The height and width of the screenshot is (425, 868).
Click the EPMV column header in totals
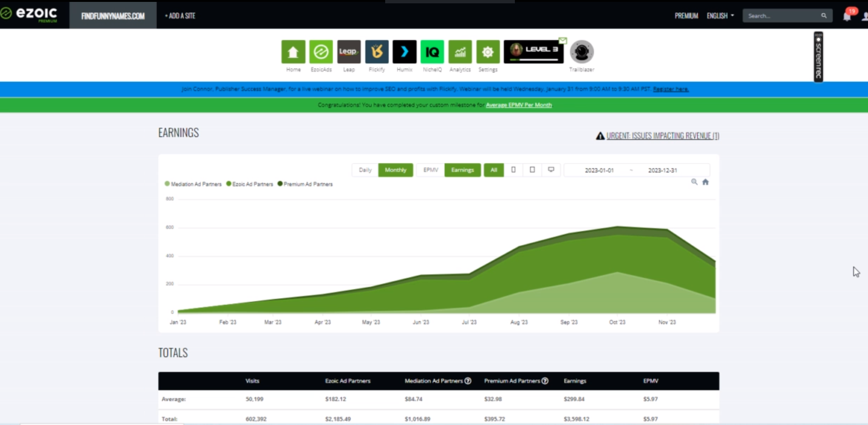click(651, 381)
